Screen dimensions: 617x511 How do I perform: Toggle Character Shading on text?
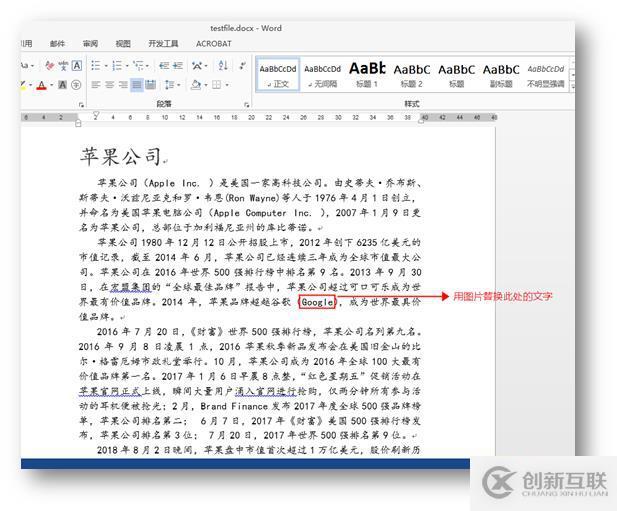[63, 85]
